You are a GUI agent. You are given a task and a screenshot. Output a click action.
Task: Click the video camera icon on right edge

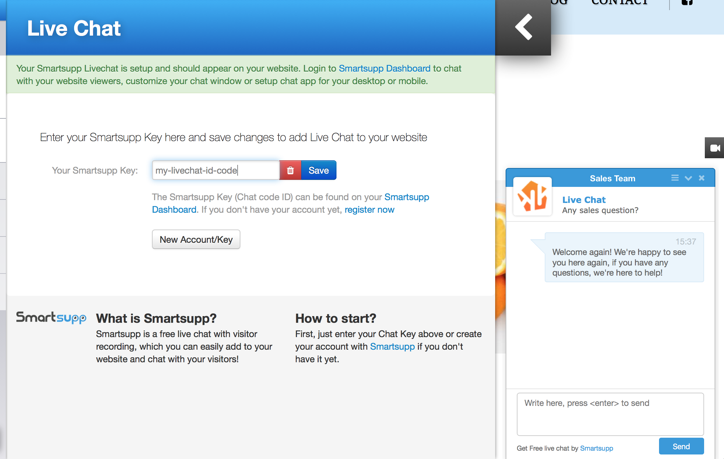[714, 148]
